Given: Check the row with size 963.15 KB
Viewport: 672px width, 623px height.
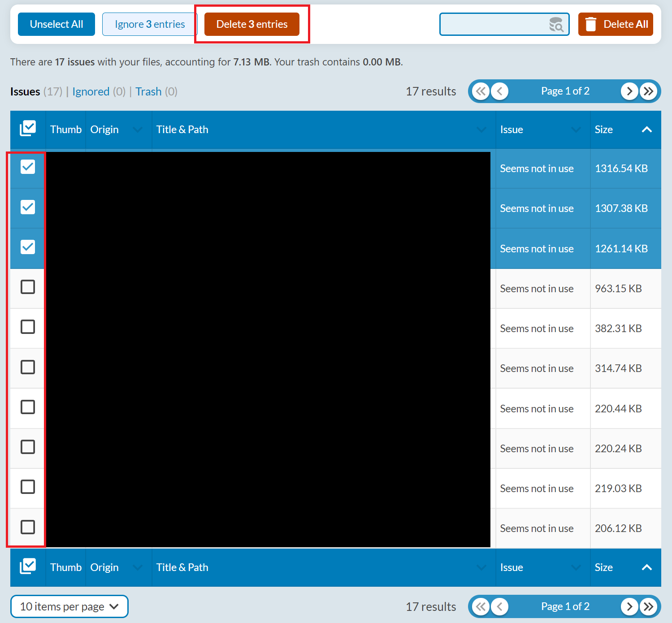Looking at the screenshot, I should tap(28, 287).
